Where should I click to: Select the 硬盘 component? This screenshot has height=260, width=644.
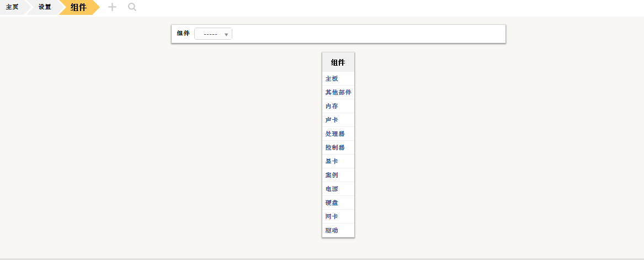332,203
